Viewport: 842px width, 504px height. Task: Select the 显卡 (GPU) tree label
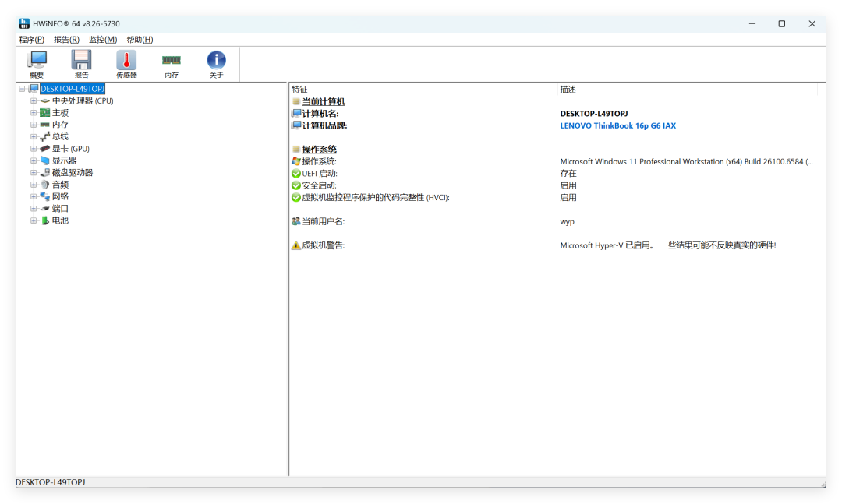click(71, 149)
